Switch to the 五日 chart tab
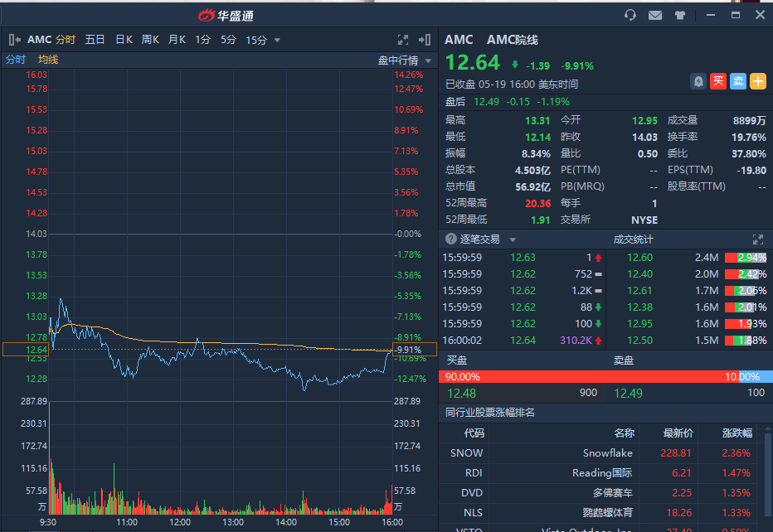The width and height of the screenshot is (773, 532). point(95,40)
